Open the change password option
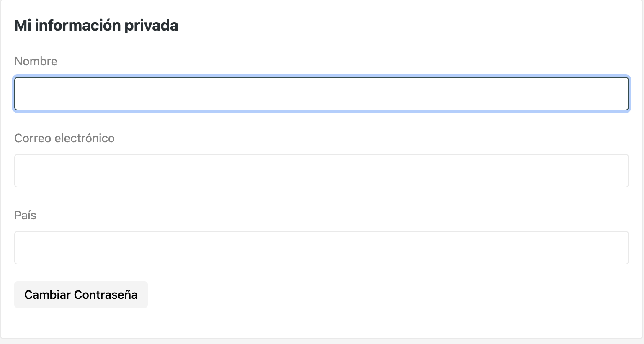The image size is (644, 344). (81, 295)
